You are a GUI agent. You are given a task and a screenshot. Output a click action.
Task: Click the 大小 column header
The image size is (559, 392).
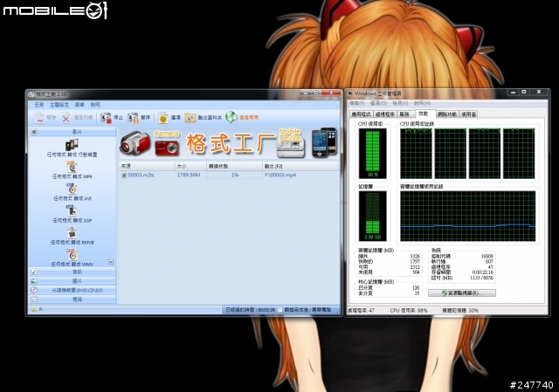pyautogui.click(x=190, y=166)
